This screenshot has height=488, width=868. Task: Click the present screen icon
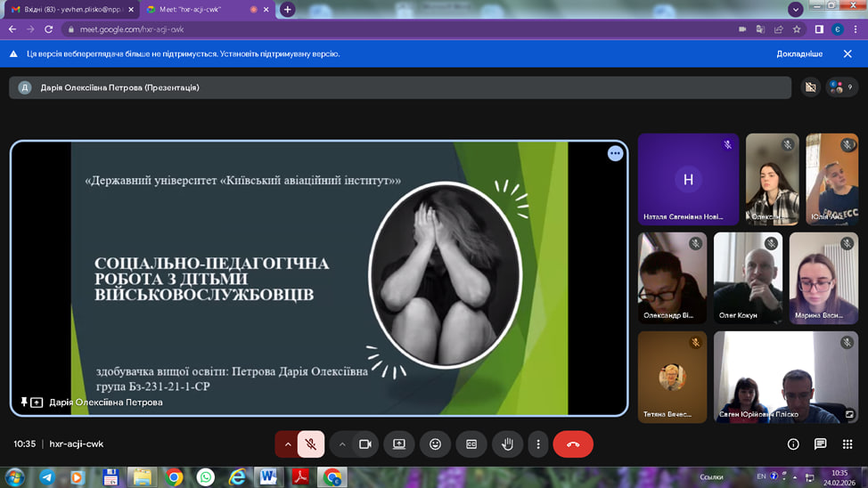point(399,443)
